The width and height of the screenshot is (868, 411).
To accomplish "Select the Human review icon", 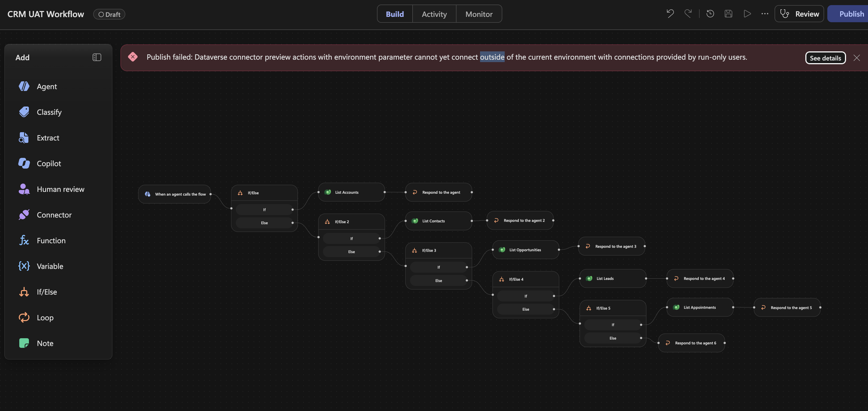I will [24, 189].
